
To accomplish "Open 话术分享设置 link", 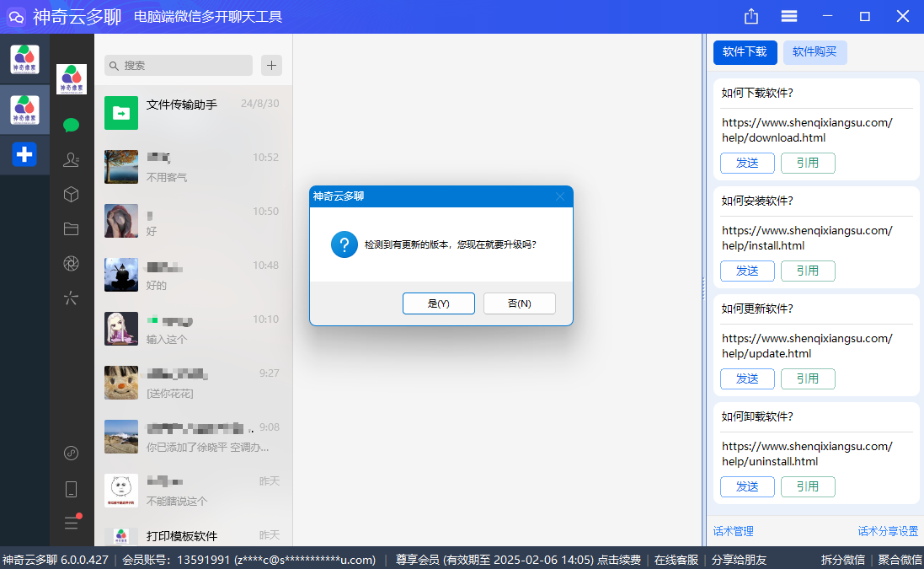I will (888, 530).
